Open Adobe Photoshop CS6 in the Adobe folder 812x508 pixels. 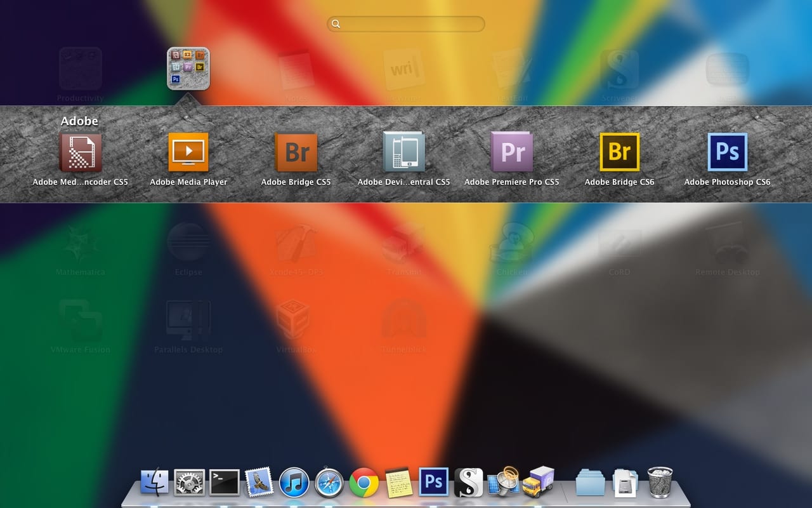coord(728,152)
